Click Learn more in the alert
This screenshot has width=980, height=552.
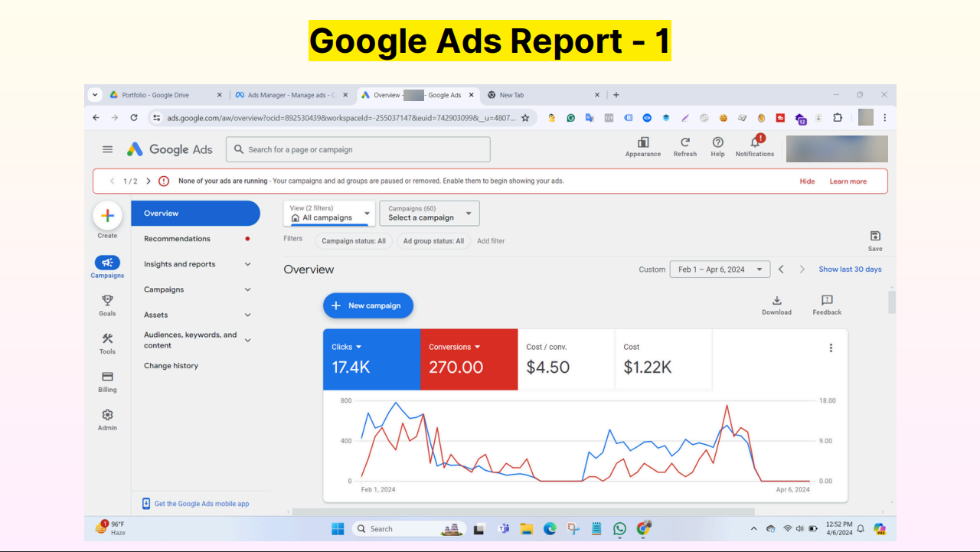(848, 181)
